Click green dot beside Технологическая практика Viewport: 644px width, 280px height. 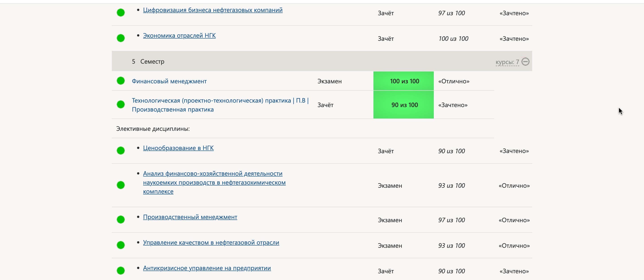[x=121, y=104]
